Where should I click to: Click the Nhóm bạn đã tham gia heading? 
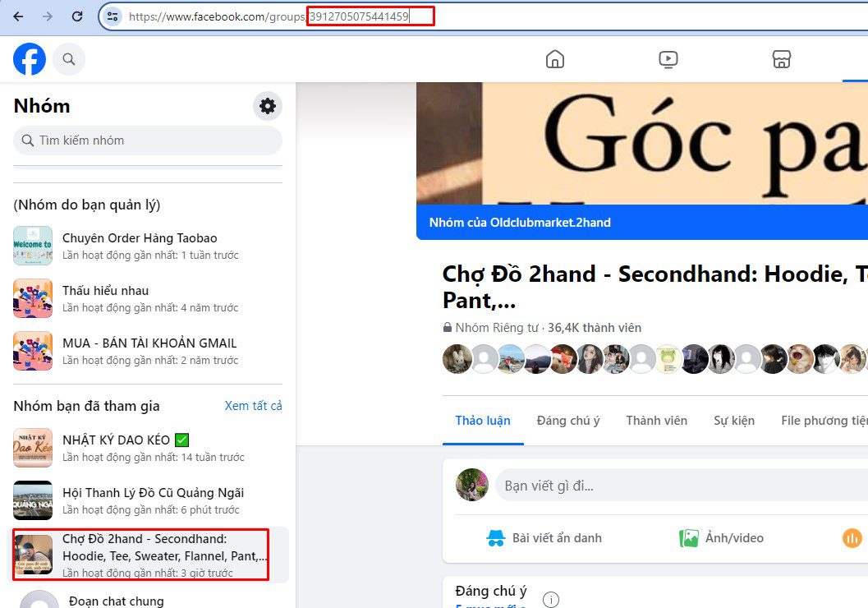tap(86, 406)
